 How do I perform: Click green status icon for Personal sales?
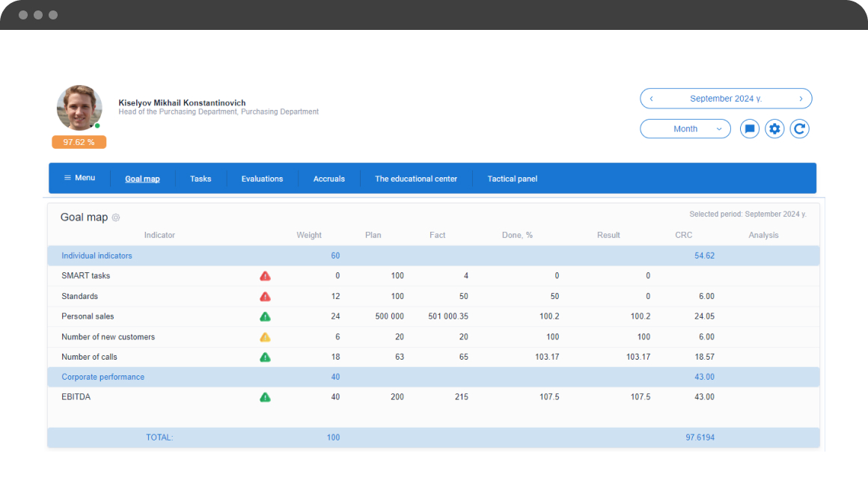coord(265,316)
